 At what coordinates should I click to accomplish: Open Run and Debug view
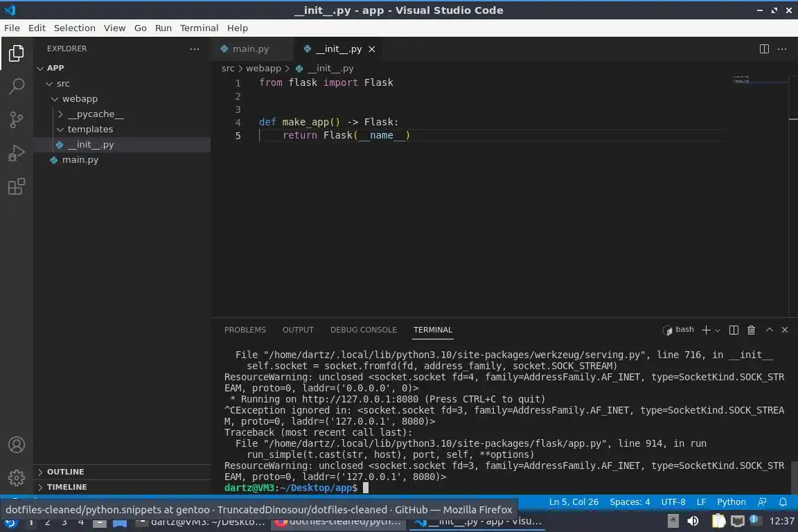[x=17, y=153]
